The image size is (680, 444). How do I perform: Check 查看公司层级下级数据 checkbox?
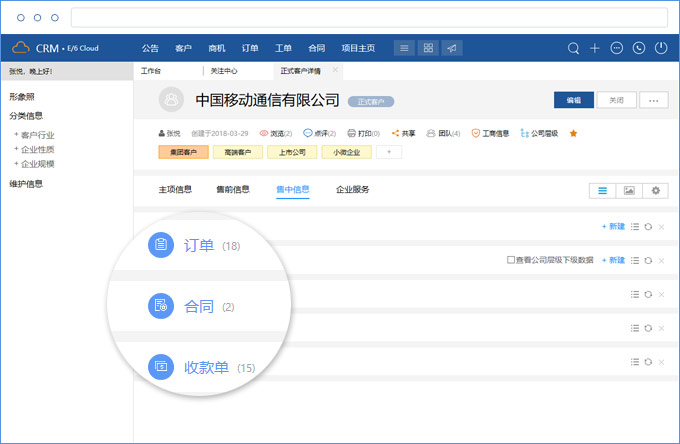511,260
